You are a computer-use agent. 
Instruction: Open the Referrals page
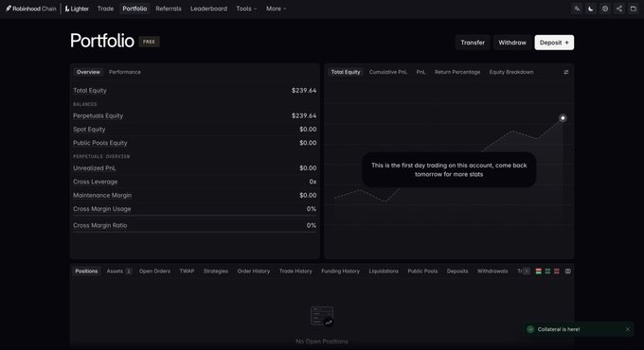[x=169, y=9]
